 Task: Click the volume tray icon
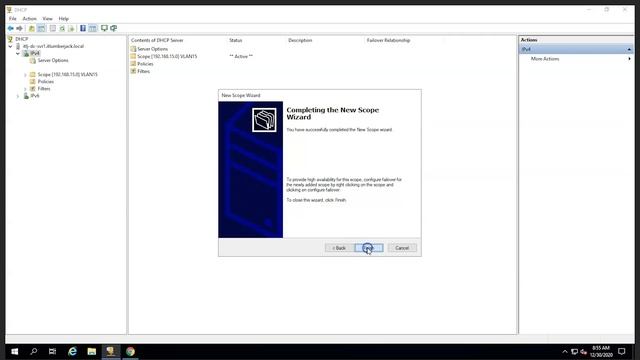pyautogui.click(x=583, y=351)
